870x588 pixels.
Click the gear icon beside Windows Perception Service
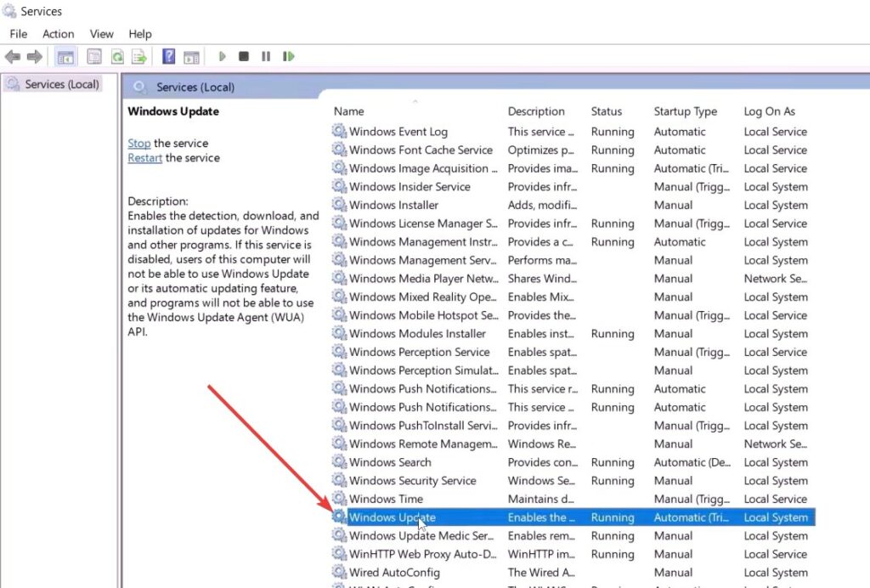[x=339, y=352]
